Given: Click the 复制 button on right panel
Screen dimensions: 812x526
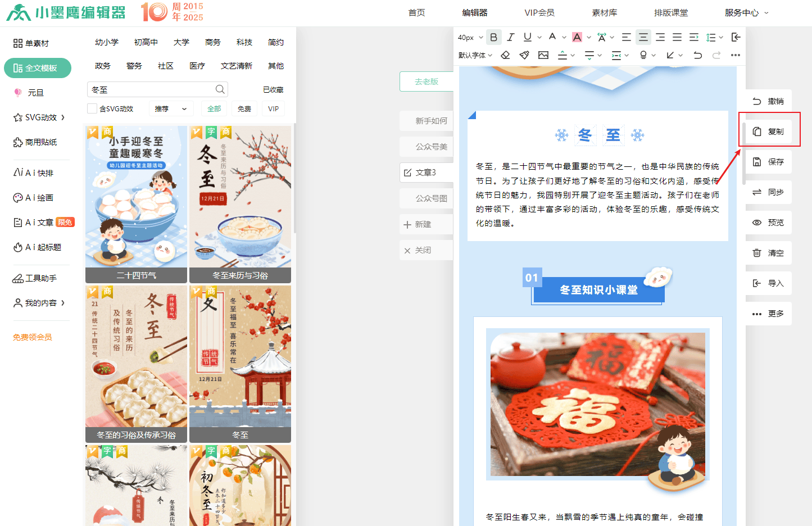Looking at the screenshot, I should tap(769, 131).
